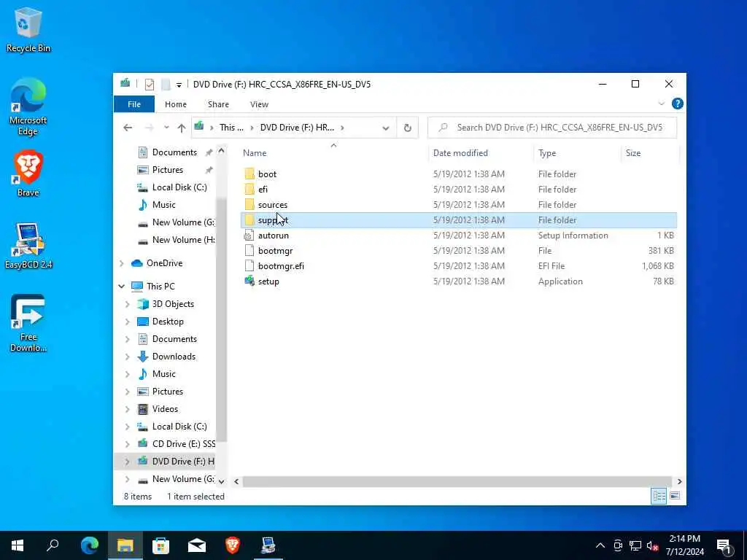Launch Microsoft Edge from desktop shortcut
The height and width of the screenshot is (560, 747).
28,106
